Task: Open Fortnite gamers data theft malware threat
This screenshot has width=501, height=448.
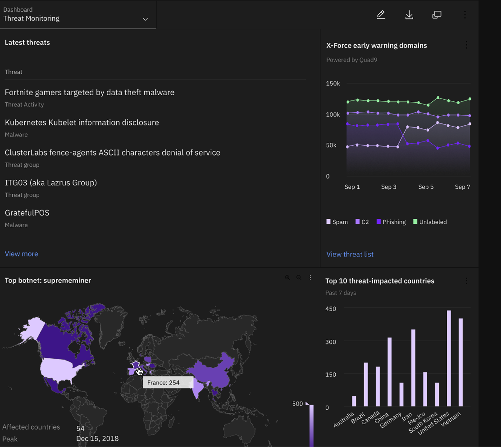Action: [90, 92]
